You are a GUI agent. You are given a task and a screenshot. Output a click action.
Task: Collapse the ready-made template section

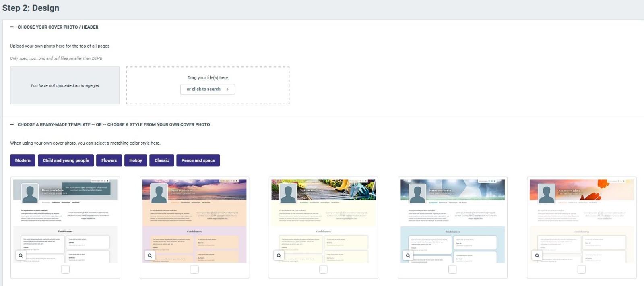12,124
